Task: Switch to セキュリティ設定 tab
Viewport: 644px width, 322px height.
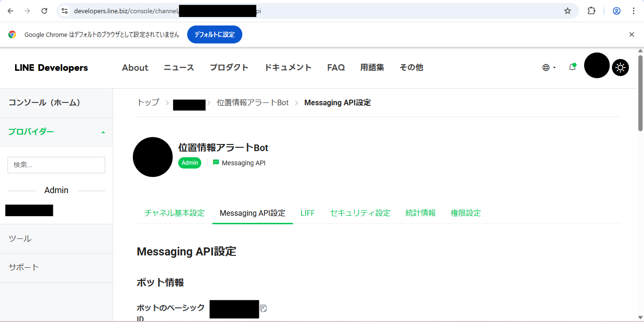Action: click(360, 213)
